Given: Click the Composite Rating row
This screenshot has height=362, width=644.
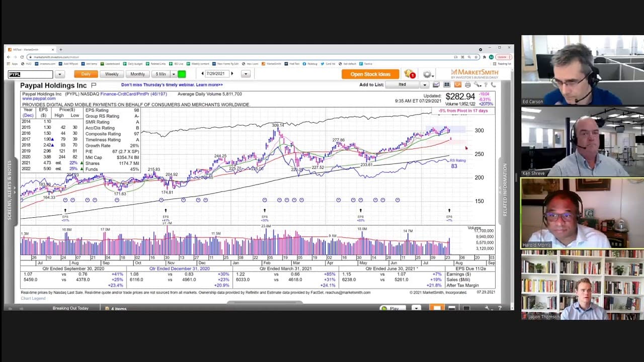Looking at the screenshot, I should 112,134.
